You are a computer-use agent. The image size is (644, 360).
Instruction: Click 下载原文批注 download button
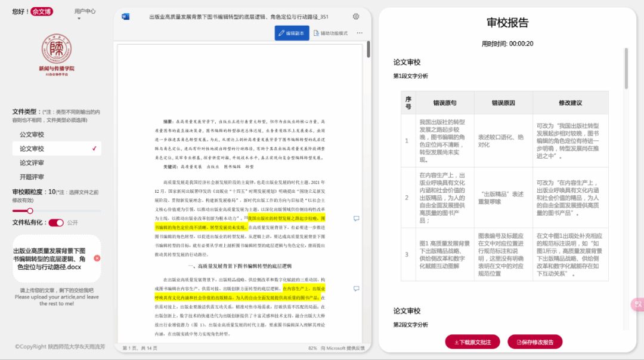(x=472, y=342)
